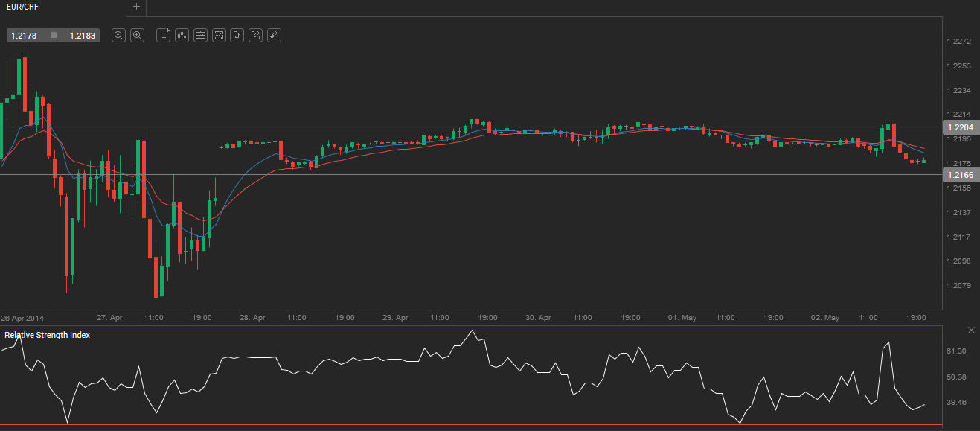Click the line chart studies icon

coord(219,35)
